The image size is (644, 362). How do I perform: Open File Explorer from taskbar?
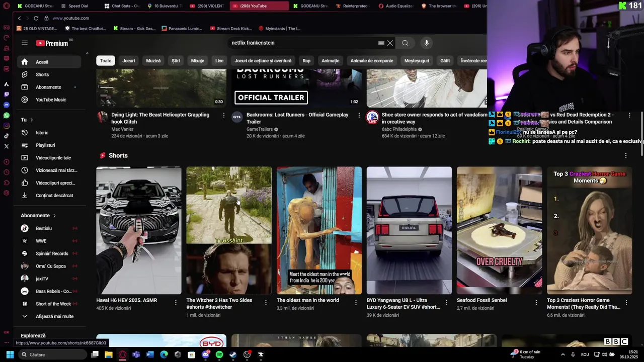pos(109,354)
